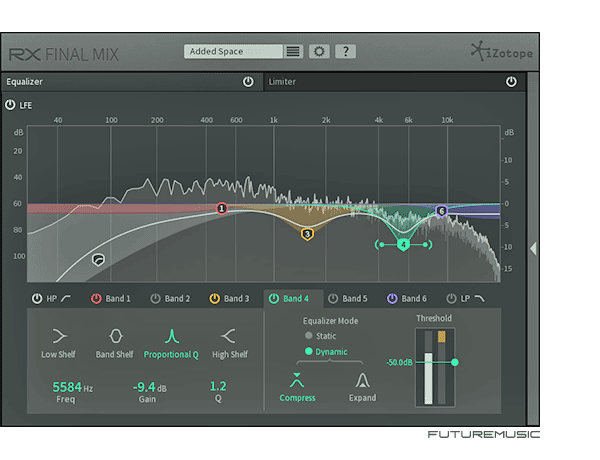Screen dimensions: 600x460
Task: Click the iZotope logo
Action: pos(502,52)
